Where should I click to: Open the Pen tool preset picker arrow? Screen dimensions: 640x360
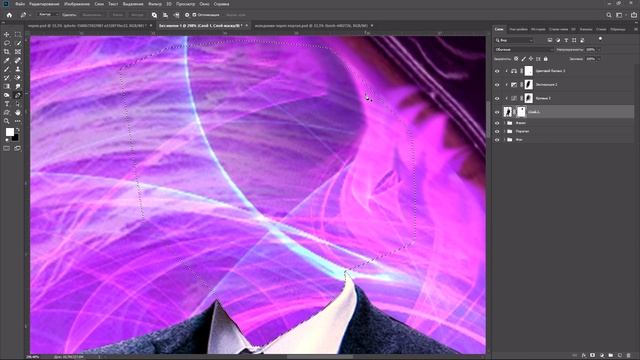31,15
